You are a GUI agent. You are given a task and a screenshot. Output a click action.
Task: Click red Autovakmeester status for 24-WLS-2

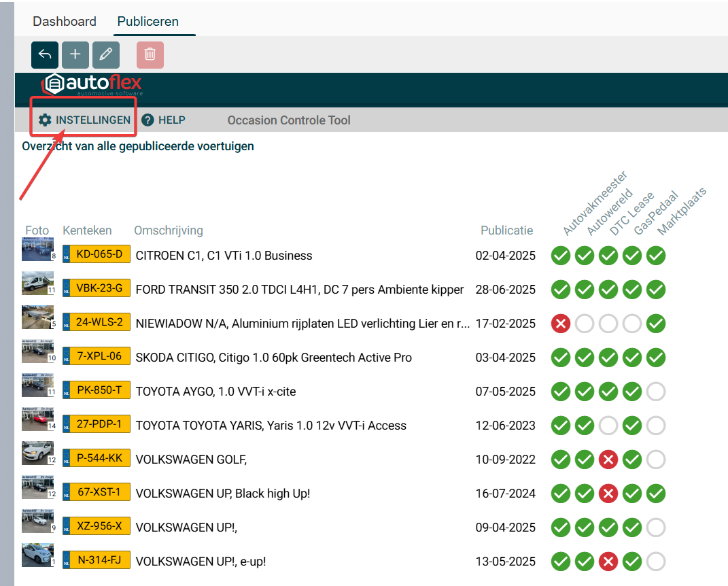coord(561,324)
